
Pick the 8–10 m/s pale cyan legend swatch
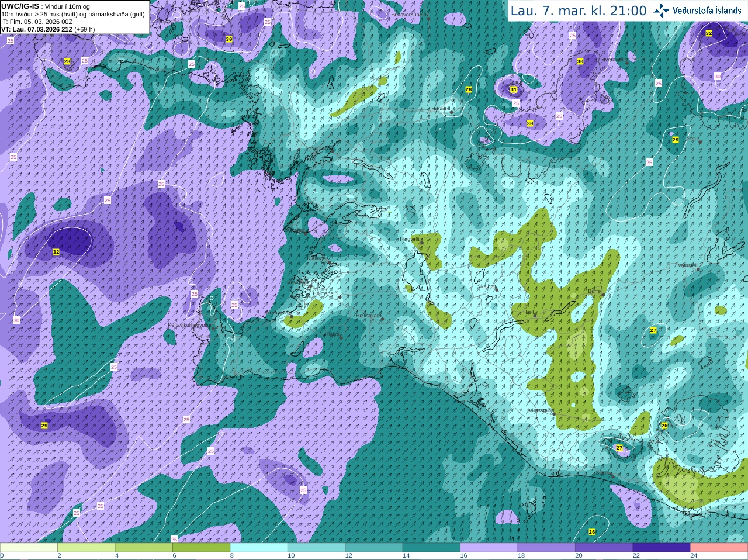pos(259,548)
